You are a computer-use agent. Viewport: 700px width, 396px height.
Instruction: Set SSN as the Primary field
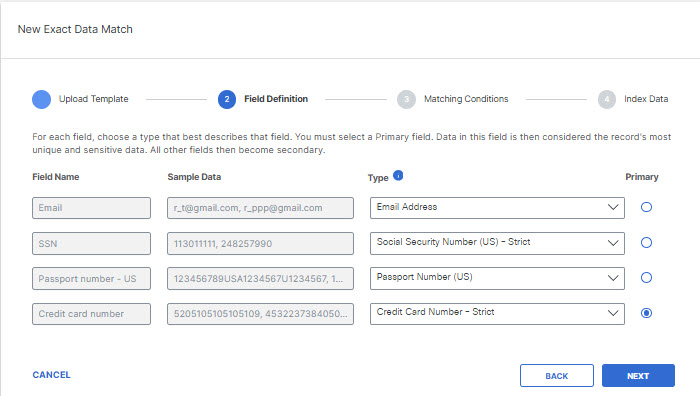pos(646,242)
